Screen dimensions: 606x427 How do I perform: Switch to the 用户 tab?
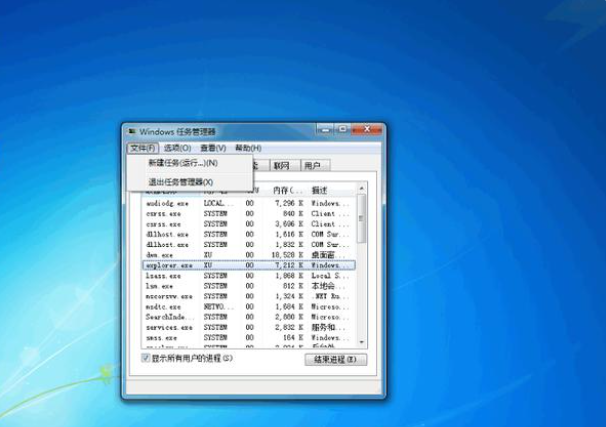[x=313, y=166]
